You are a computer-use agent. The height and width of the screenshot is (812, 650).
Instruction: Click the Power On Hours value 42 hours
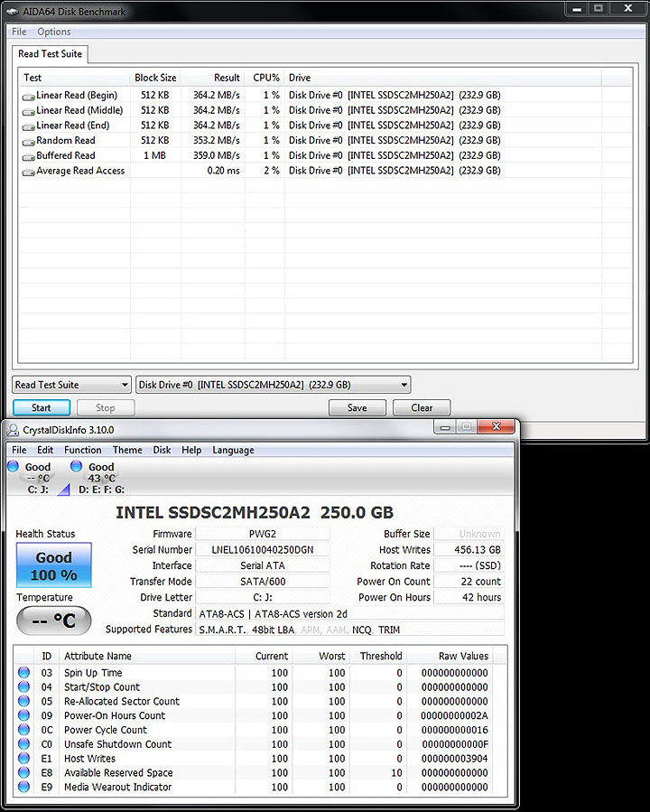point(469,597)
